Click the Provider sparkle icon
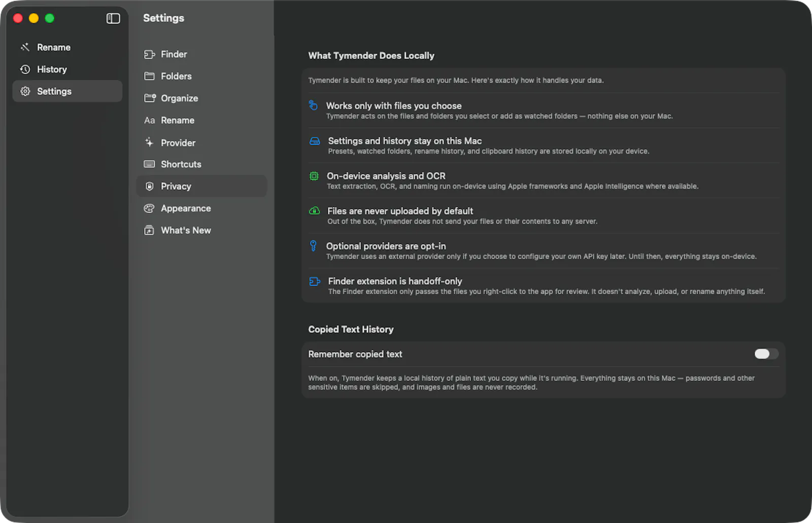This screenshot has height=523, width=812. point(149,143)
